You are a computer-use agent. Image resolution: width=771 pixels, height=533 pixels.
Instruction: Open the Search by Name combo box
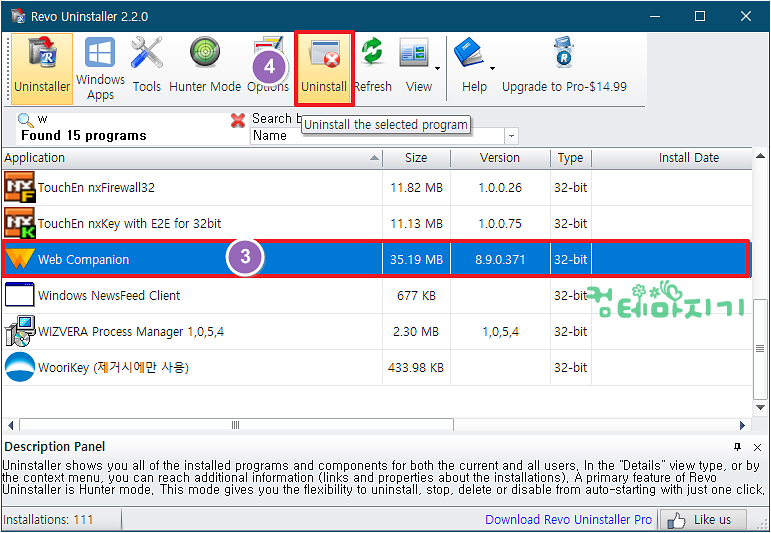(384, 136)
